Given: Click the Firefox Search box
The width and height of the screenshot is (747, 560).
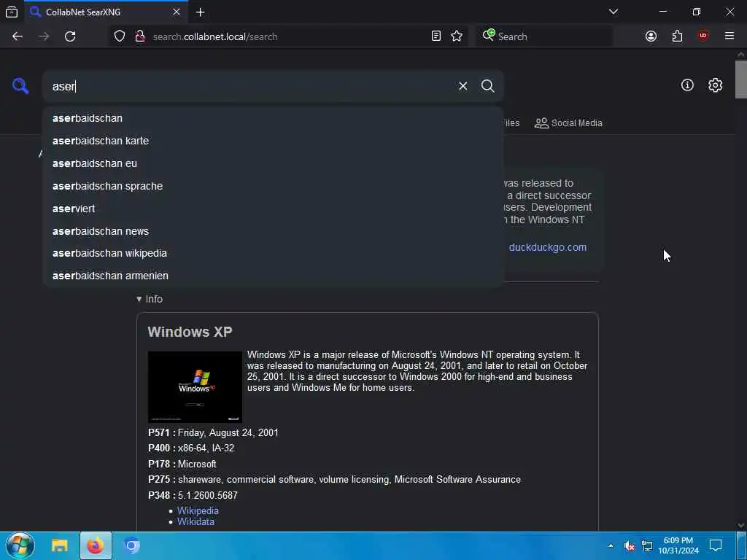Looking at the screenshot, I should pos(544,36).
